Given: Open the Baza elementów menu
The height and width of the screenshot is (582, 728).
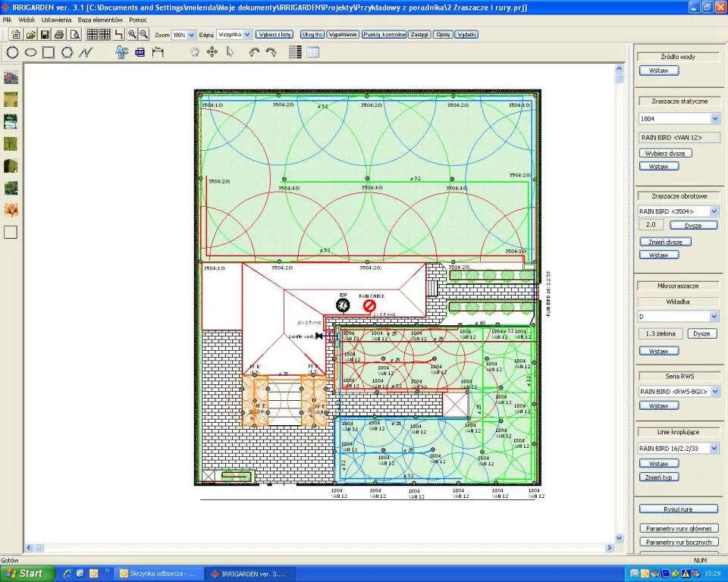Looking at the screenshot, I should (x=100, y=19).
